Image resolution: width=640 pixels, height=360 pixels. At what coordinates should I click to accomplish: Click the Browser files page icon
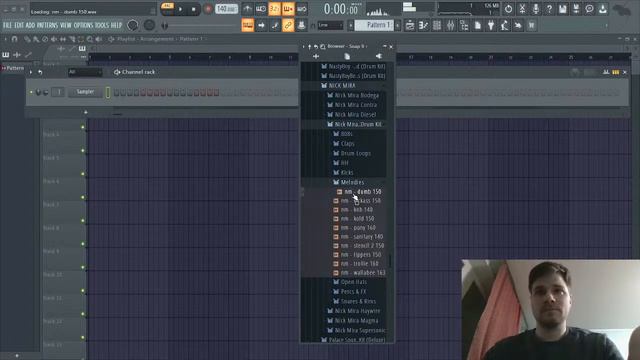[x=347, y=56]
